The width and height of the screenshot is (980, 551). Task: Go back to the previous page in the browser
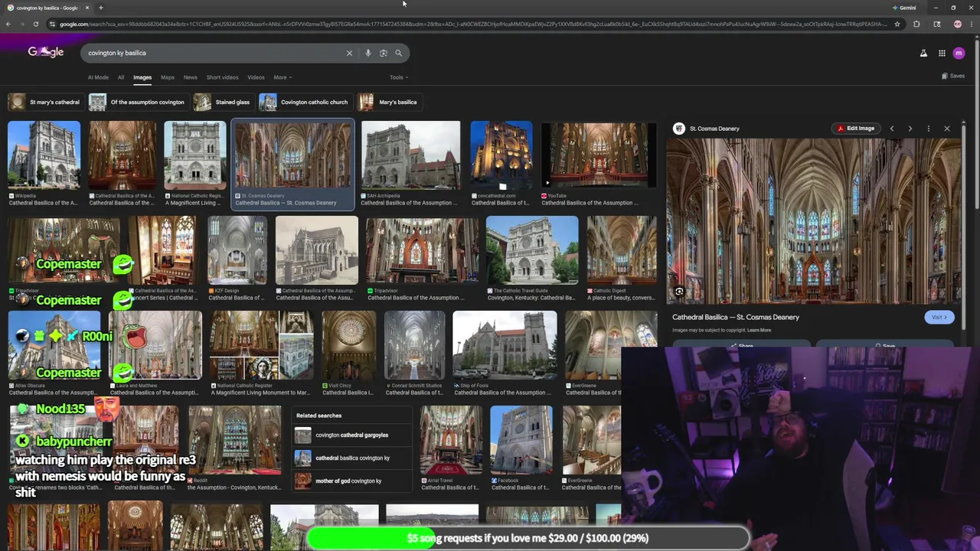(x=8, y=24)
